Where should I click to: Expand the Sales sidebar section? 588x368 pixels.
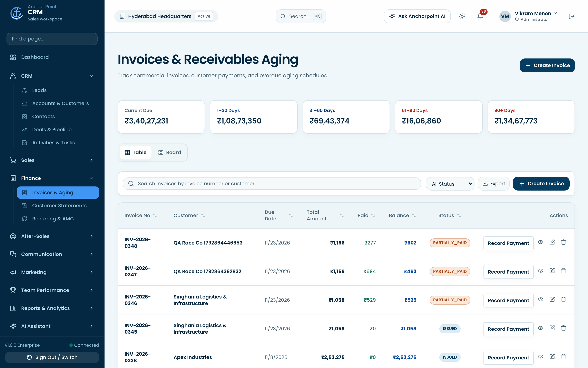click(x=52, y=160)
